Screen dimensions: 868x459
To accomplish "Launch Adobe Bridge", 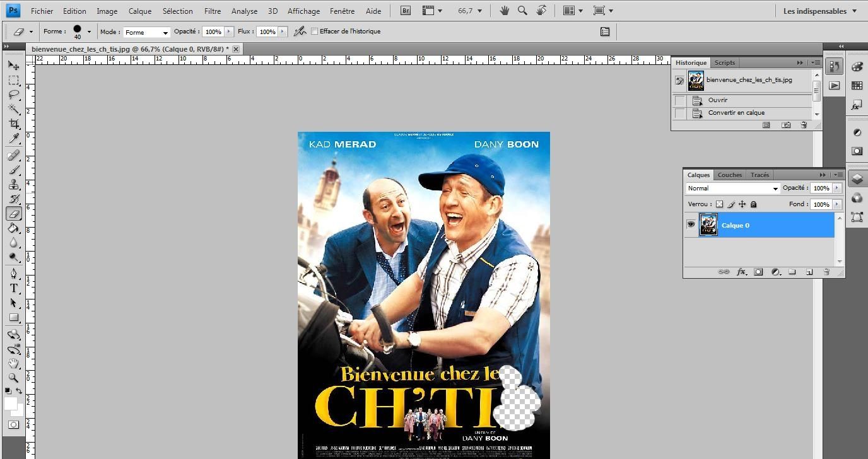I will tap(406, 11).
